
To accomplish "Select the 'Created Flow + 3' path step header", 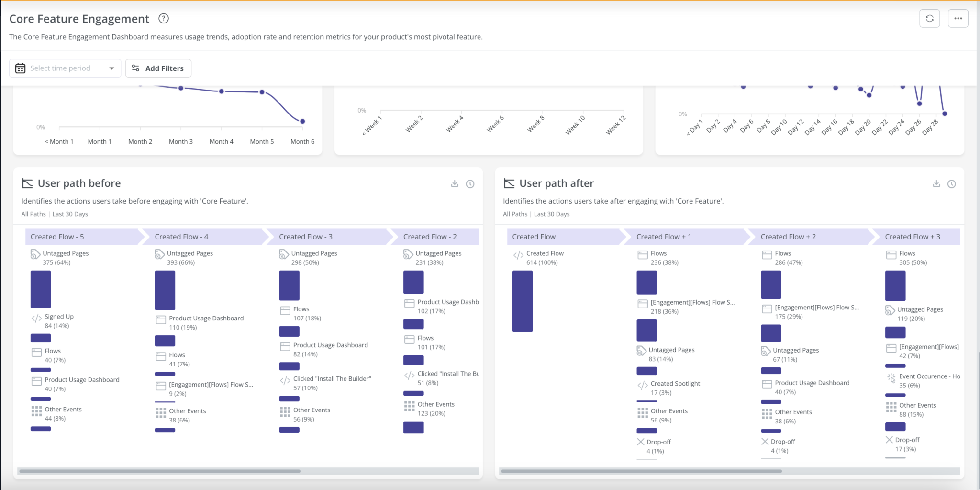I will pos(913,236).
